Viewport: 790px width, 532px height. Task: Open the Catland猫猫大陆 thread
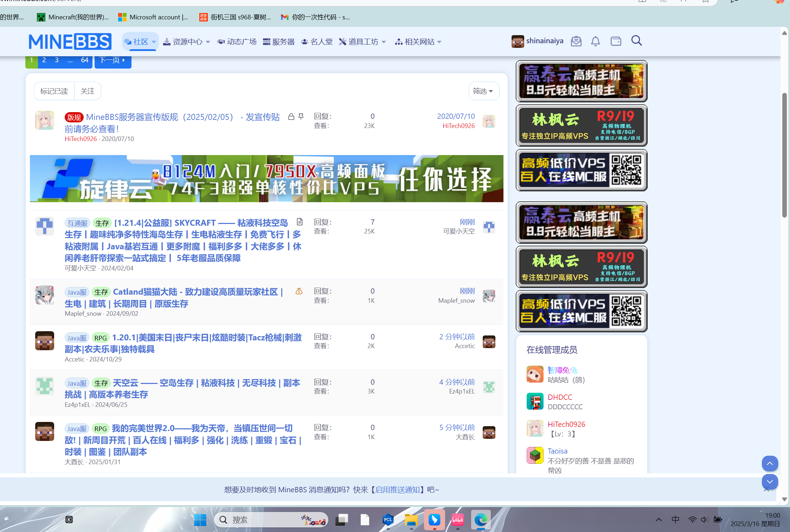(x=174, y=297)
